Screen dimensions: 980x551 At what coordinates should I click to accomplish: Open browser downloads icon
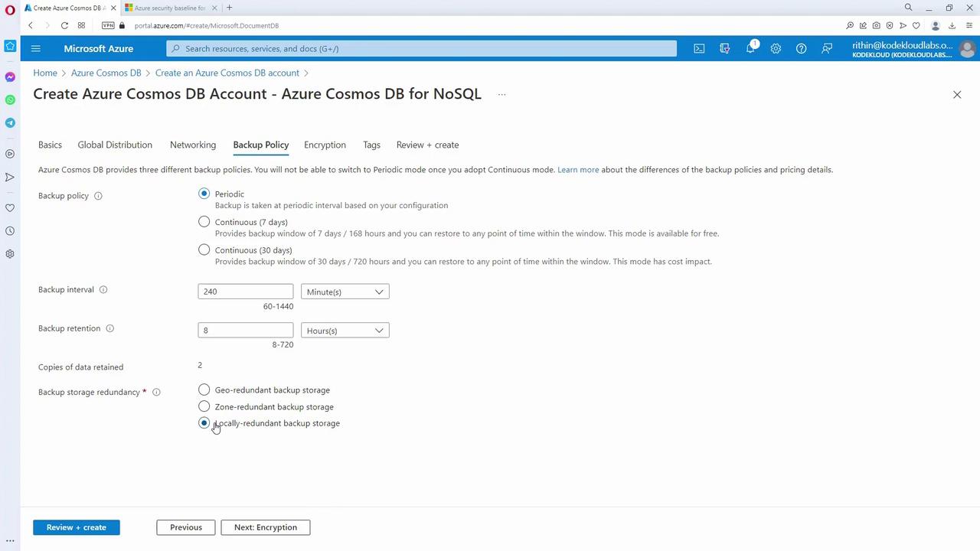click(x=952, y=25)
